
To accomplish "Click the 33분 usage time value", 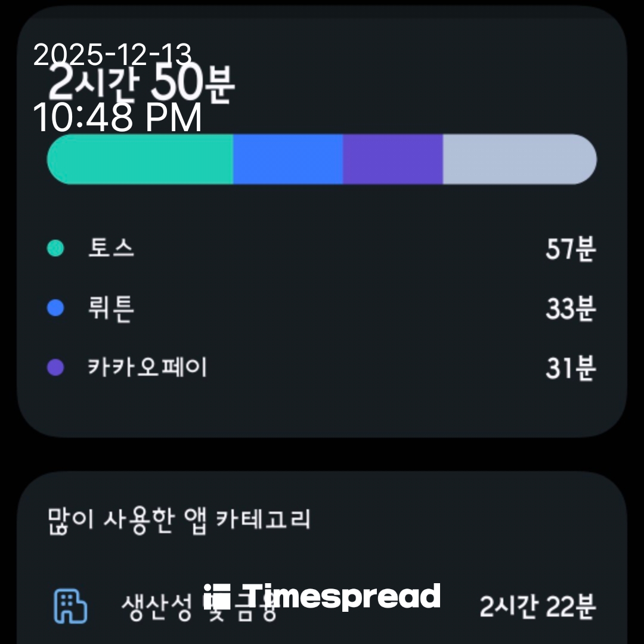I will point(570,309).
